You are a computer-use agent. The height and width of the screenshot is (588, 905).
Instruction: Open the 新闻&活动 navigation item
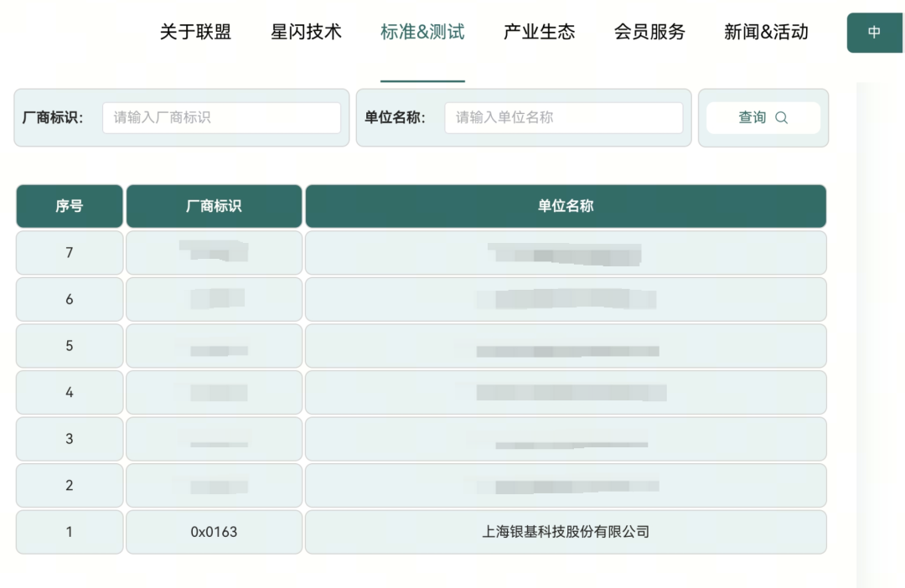pyautogui.click(x=765, y=32)
